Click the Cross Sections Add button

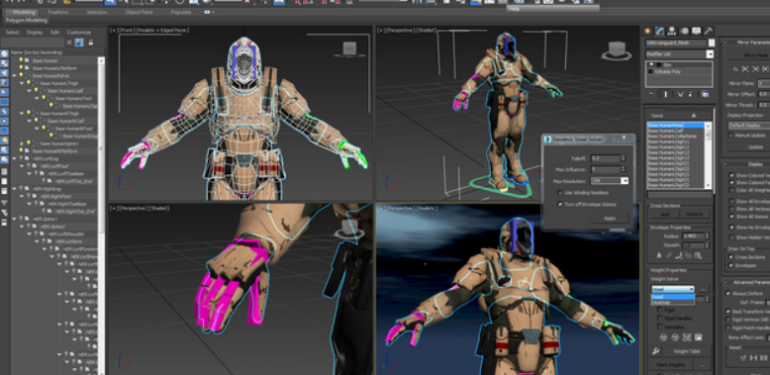(x=664, y=214)
